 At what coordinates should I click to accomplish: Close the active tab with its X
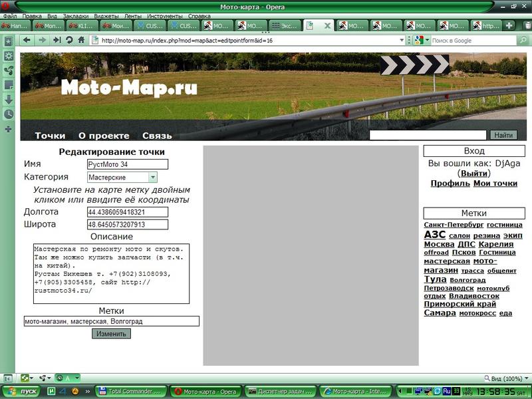[x=327, y=25]
